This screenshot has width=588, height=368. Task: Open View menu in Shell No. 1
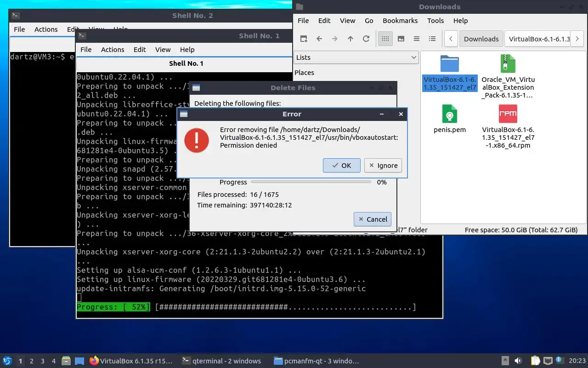[x=163, y=50]
